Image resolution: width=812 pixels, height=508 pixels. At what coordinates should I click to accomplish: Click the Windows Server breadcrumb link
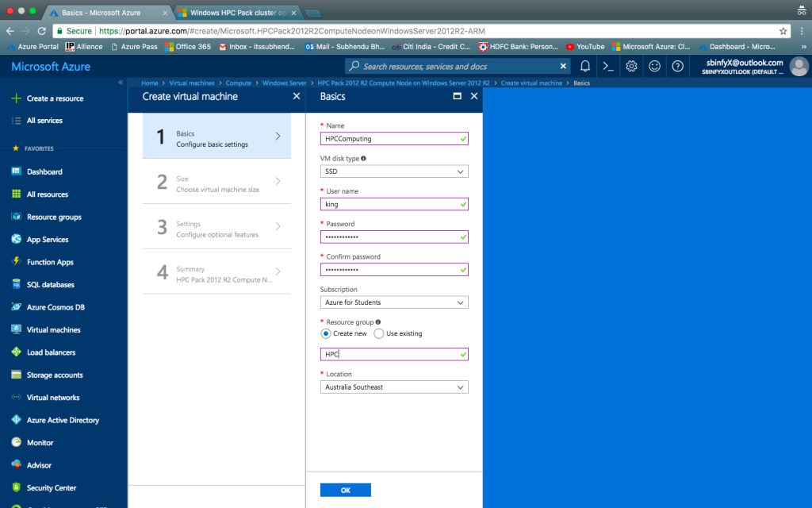tap(285, 83)
